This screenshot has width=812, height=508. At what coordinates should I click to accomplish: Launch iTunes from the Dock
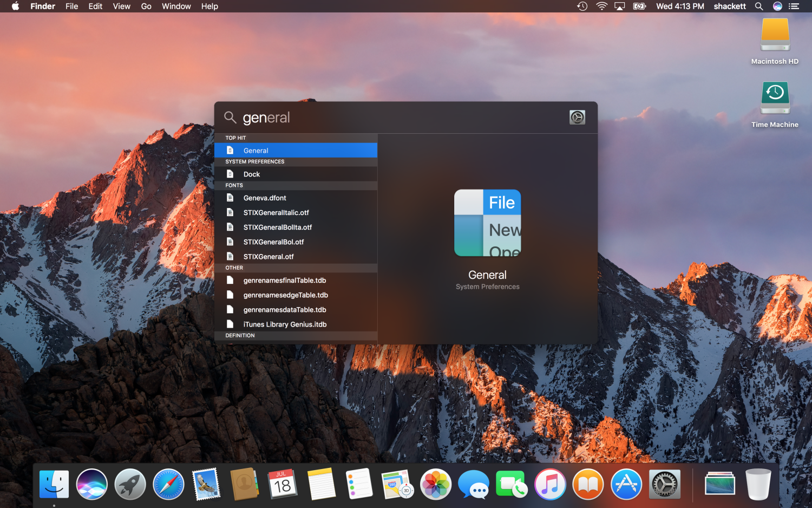click(550, 484)
